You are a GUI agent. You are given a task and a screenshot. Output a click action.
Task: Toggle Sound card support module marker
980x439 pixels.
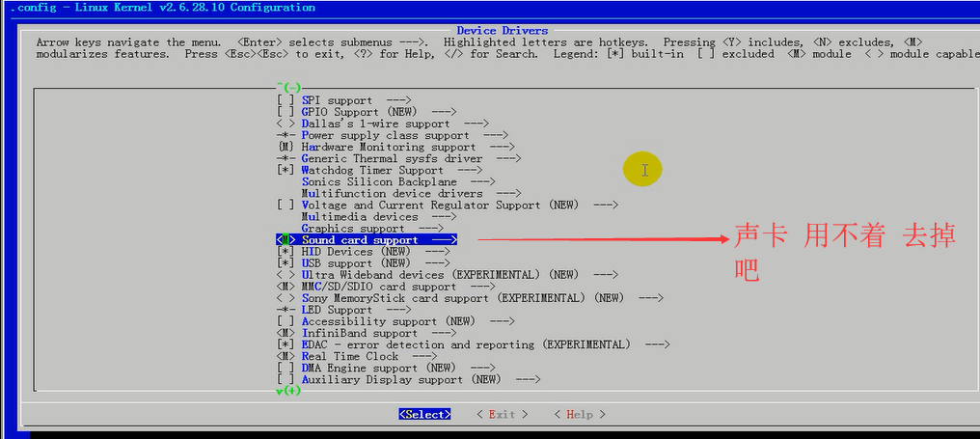(x=285, y=240)
